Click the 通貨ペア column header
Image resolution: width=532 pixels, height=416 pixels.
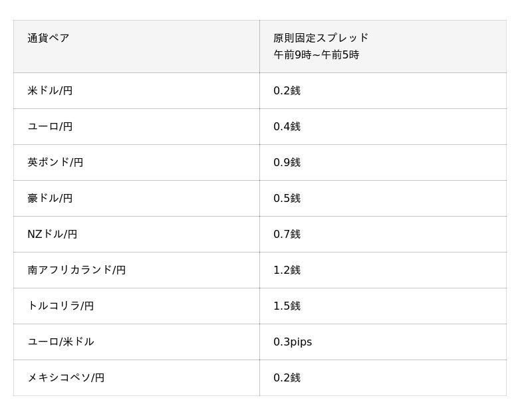49,39
